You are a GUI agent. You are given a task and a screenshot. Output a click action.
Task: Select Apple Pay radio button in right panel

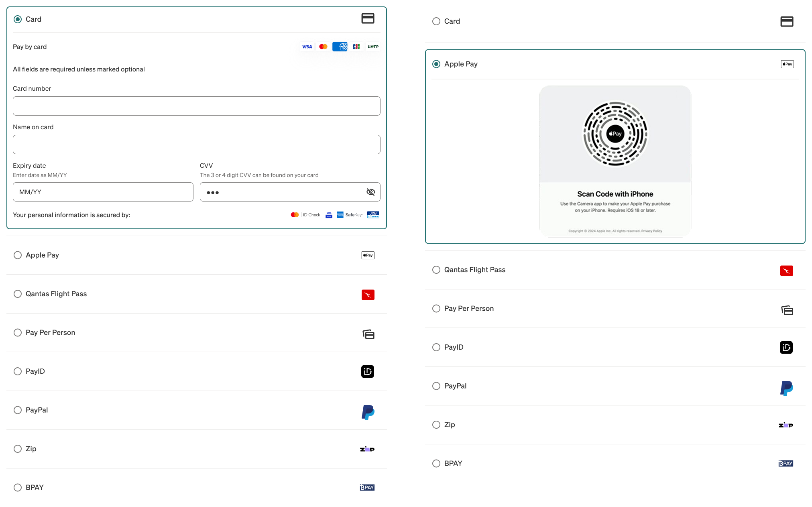tap(436, 64)
